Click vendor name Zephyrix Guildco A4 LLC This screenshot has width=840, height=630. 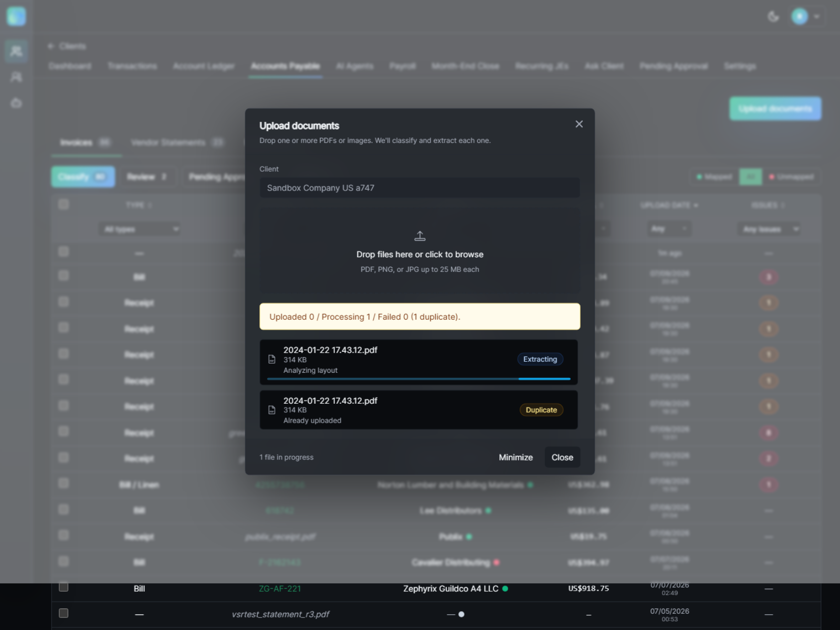pyautogui.click(x=450, y=589)
